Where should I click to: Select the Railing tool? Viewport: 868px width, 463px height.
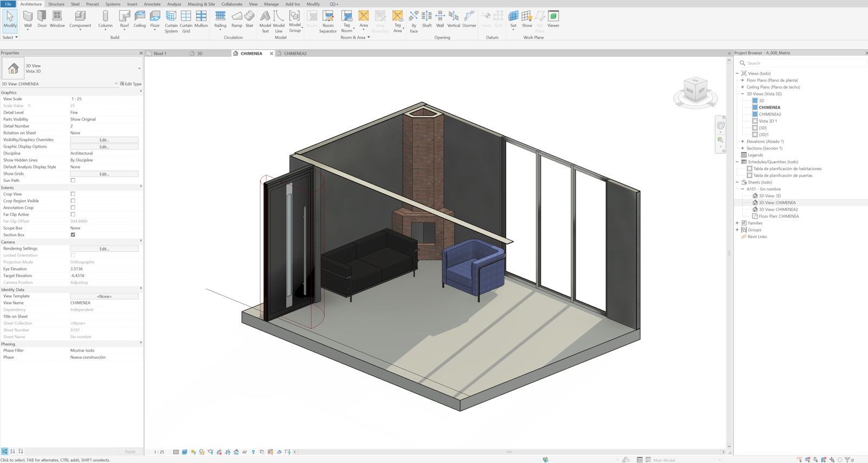click(220, 20)
